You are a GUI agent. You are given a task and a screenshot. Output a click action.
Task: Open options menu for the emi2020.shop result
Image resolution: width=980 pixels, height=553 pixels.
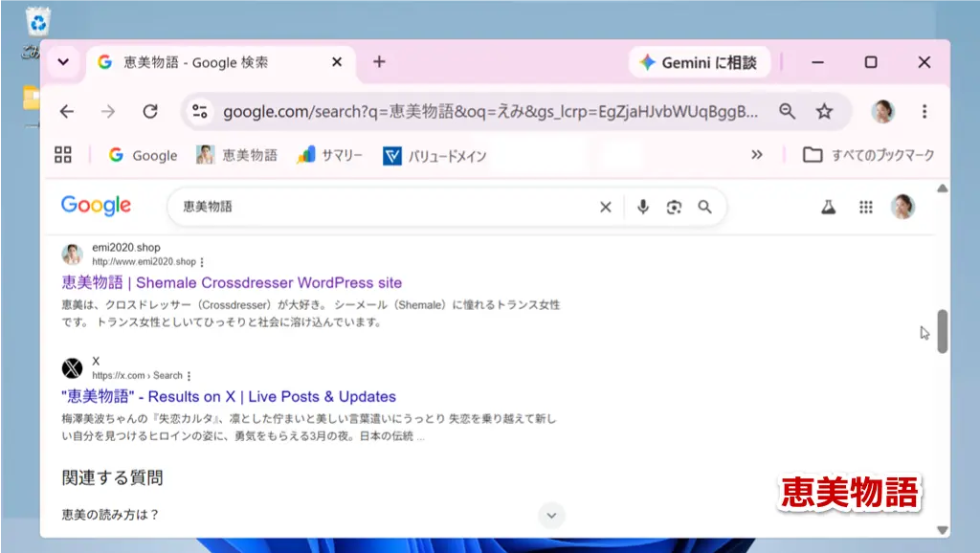point(202,262)
